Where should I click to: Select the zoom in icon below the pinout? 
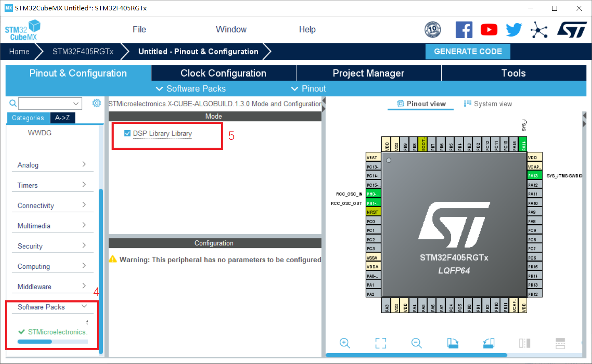pos(345,343)
